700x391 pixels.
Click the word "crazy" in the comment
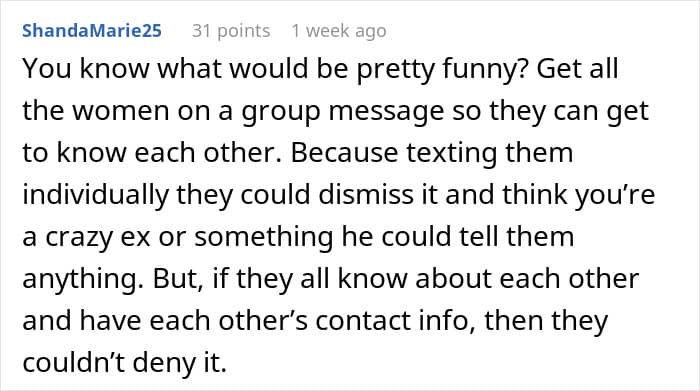click(x=79, y=237)
